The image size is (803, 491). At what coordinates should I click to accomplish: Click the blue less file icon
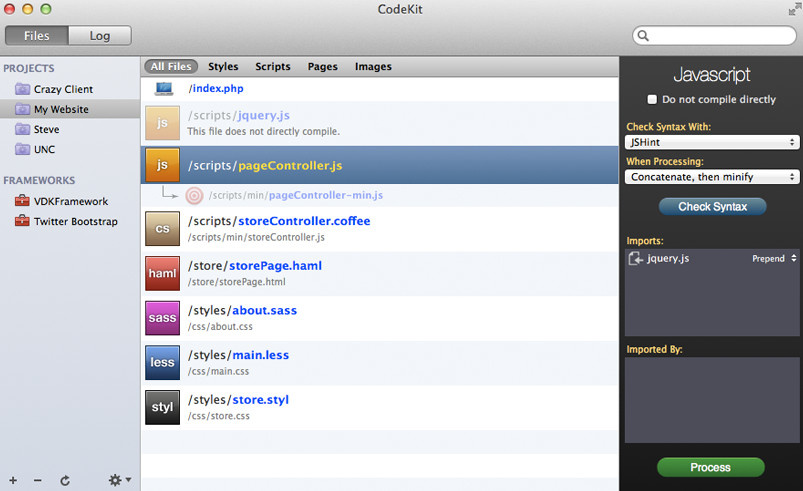(162, 362)
